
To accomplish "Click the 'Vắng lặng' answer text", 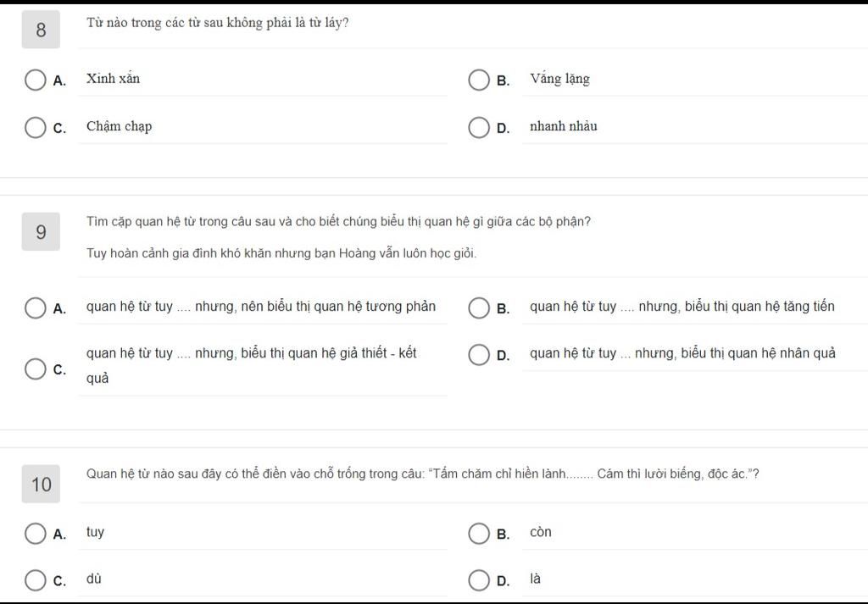I will [x=559, y=79].
